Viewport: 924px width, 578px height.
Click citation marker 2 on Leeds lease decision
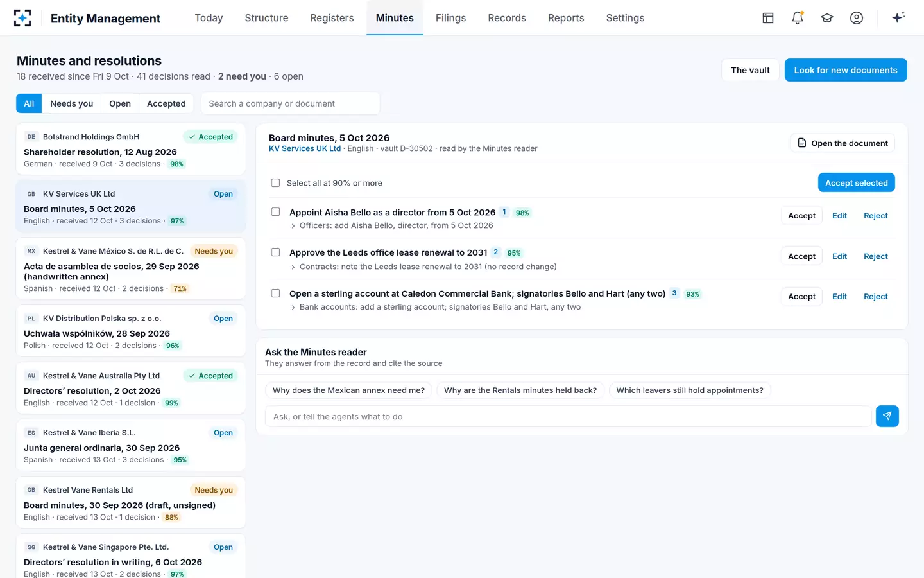point(495,252)
